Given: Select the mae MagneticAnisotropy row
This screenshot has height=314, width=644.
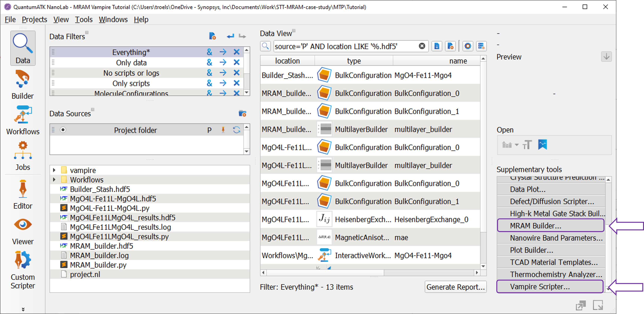Looking at the screenshot, I should [x=370, y=237].
